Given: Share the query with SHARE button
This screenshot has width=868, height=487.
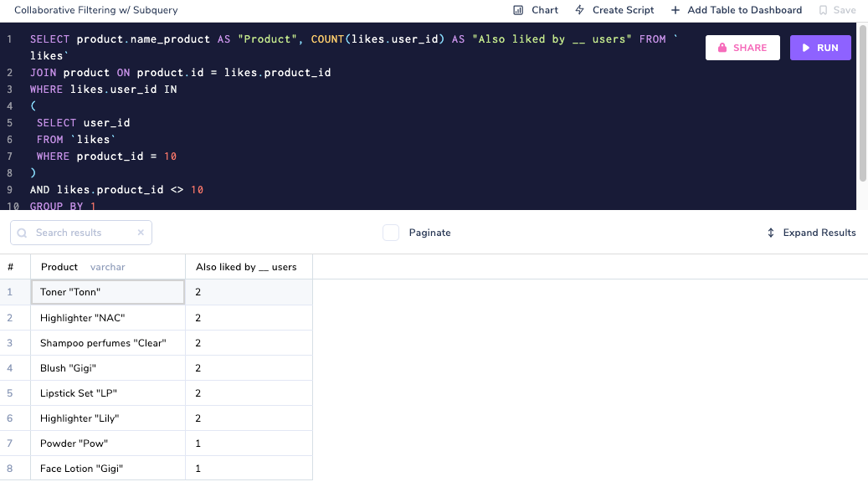Looking at the screenshot, I should click(742, 48).
